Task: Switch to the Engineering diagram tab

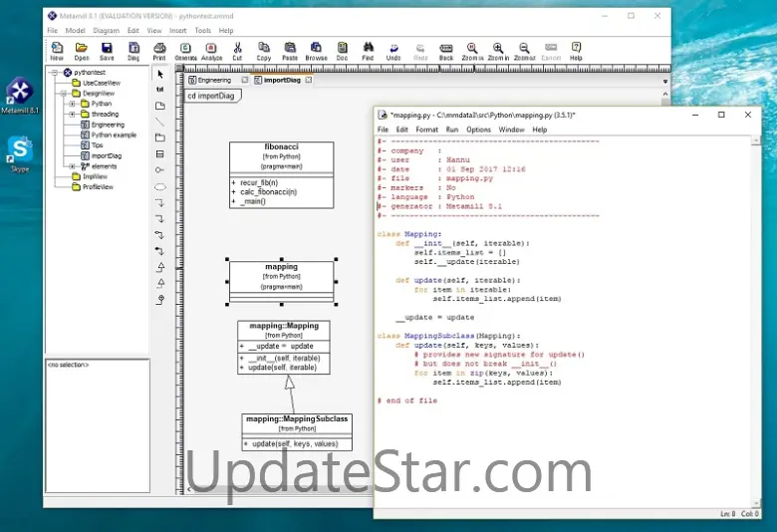Action: pyautogui.click(x=214, y=80)
